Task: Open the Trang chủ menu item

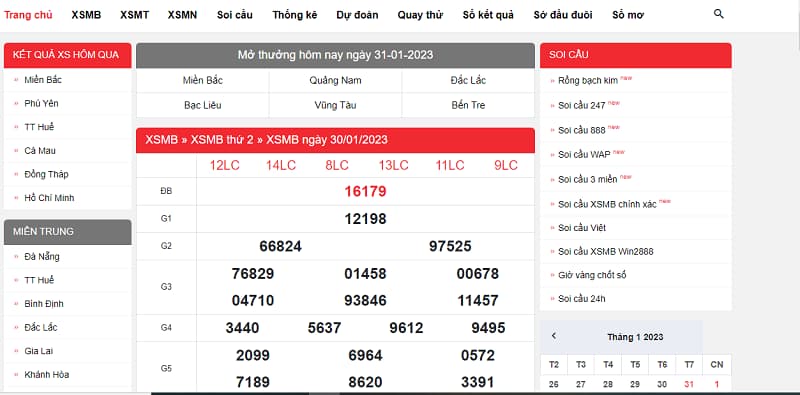Action: [x=28, y=15]
